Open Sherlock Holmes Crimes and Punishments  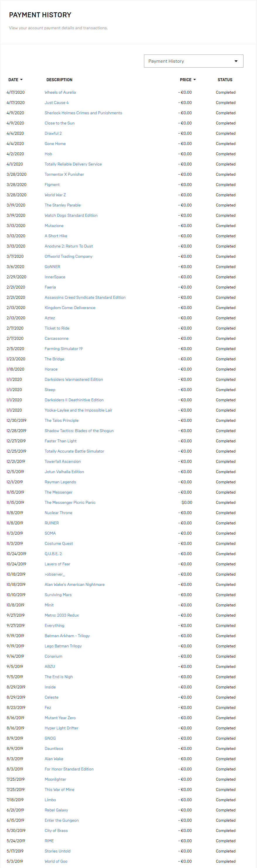83,113
